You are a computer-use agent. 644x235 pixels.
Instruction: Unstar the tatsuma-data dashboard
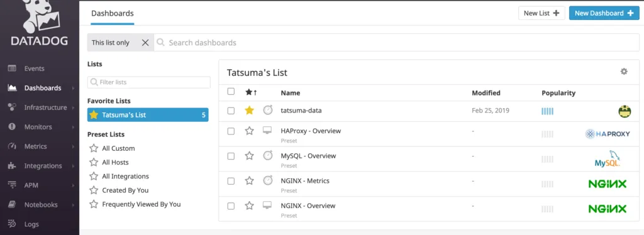pos(249,111)
